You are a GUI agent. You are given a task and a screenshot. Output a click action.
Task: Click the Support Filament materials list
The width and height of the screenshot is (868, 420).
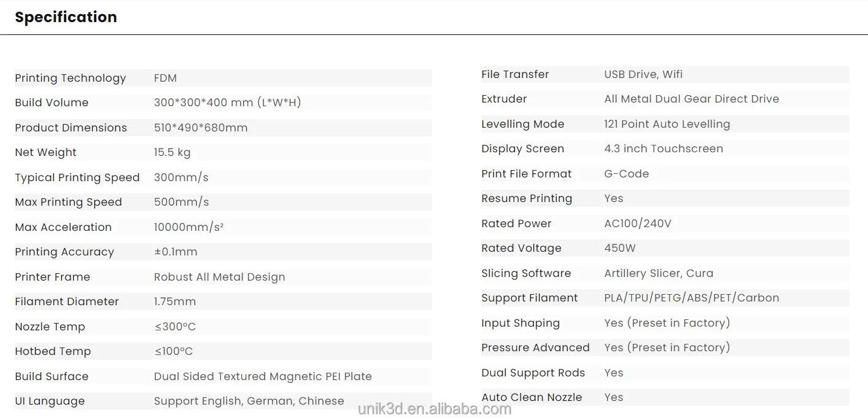click(x=691, y=298)
